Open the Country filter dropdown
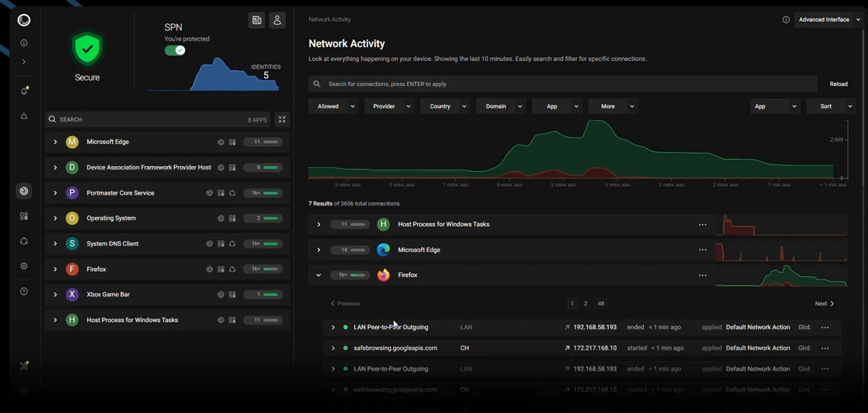The height and width of the screenshot is (413, 868). [445, 106]
